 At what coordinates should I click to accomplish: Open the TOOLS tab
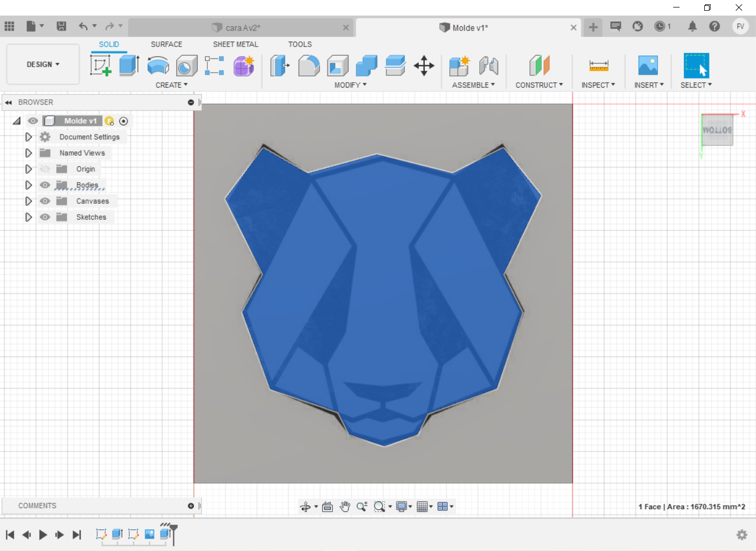[x=300, y=44]
